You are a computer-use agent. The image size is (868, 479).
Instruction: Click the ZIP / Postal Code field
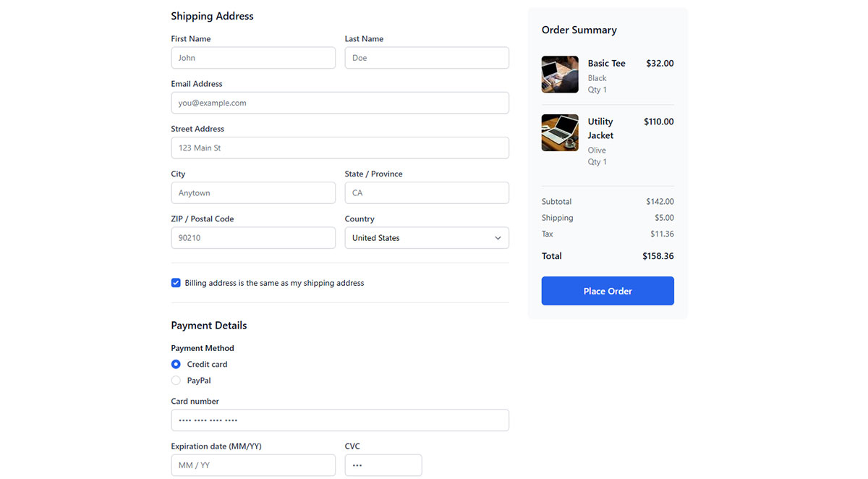coord(253,237)
